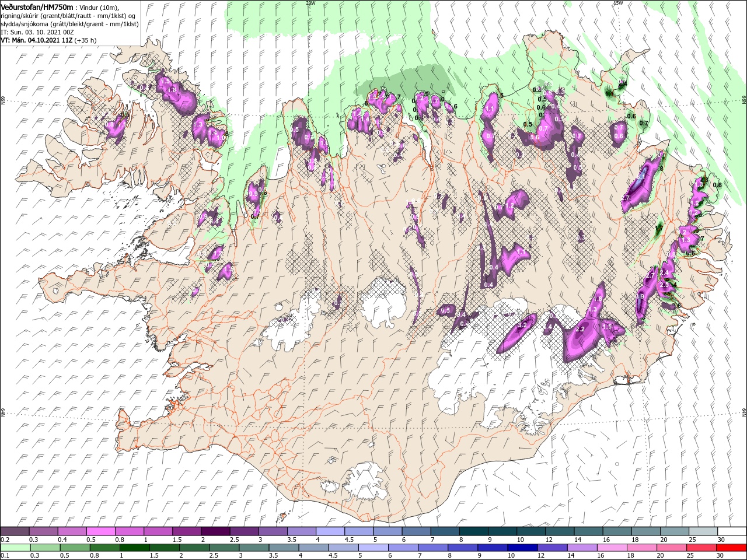
Task: Click the light lavender swatch labeled 4 in top legend row
Action: tap(330, 531)
